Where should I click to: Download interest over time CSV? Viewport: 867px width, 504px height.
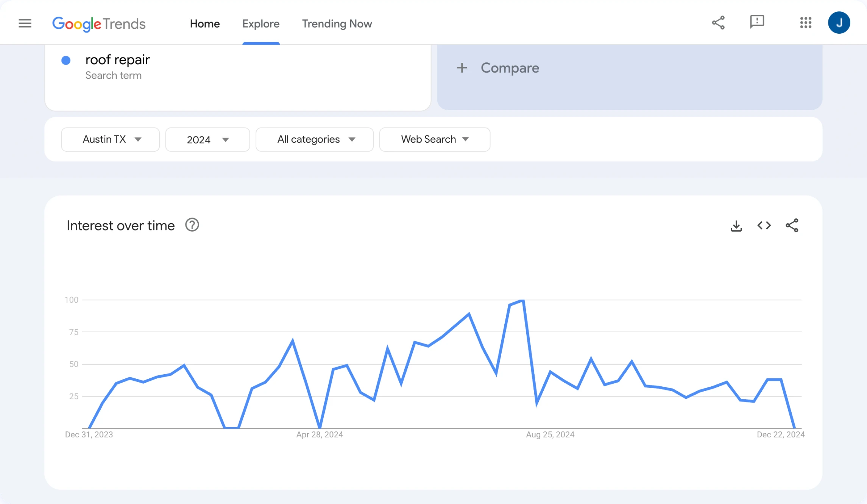pyautogui.click(x=736, y=226)
